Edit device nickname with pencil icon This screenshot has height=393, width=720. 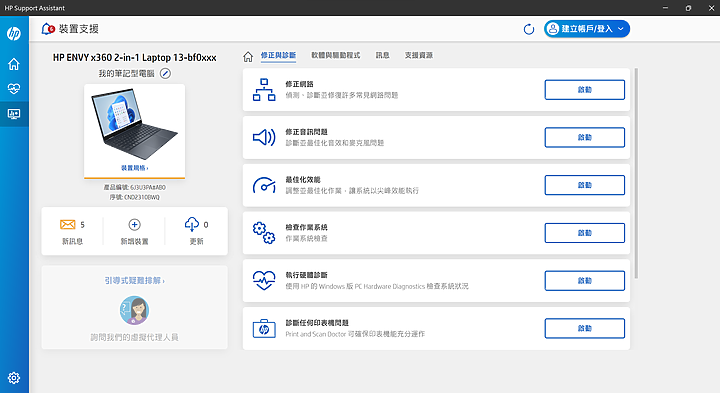click(x=165, y=73)
